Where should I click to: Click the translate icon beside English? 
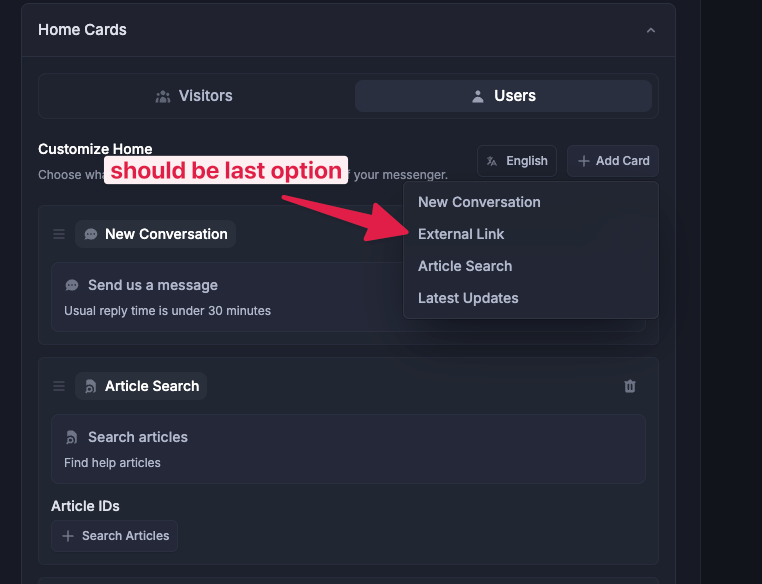492,161
